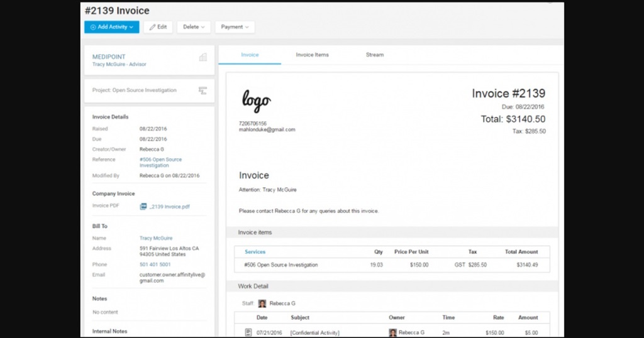Click Rebecca G's staff avatar in Work Detail

click(x=262, y=303)
